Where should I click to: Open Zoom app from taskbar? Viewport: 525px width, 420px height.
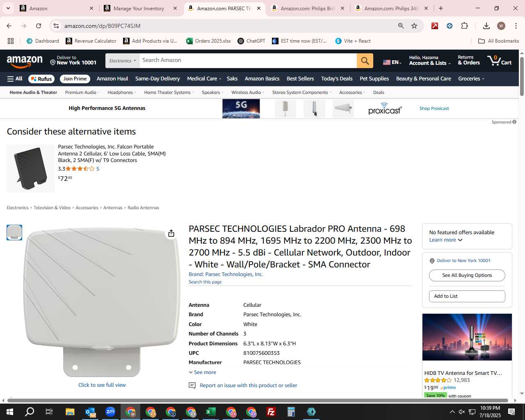click(x=110, y=412)
